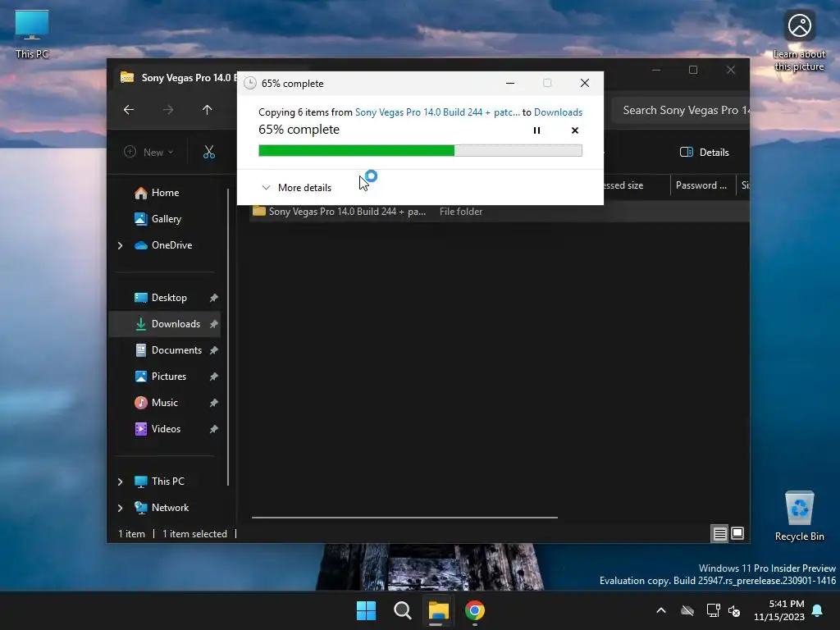840x630 pixels.
Task: Expand the Network tree node
Action: (121, 508)
